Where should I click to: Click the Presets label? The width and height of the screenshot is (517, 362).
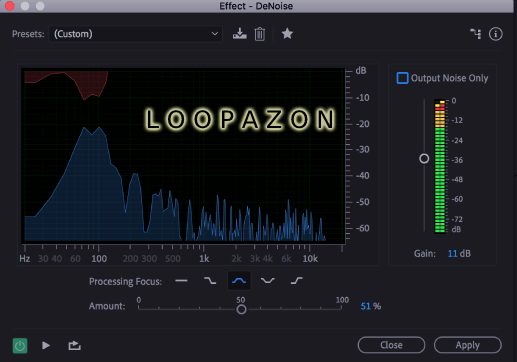pos(28,34)
